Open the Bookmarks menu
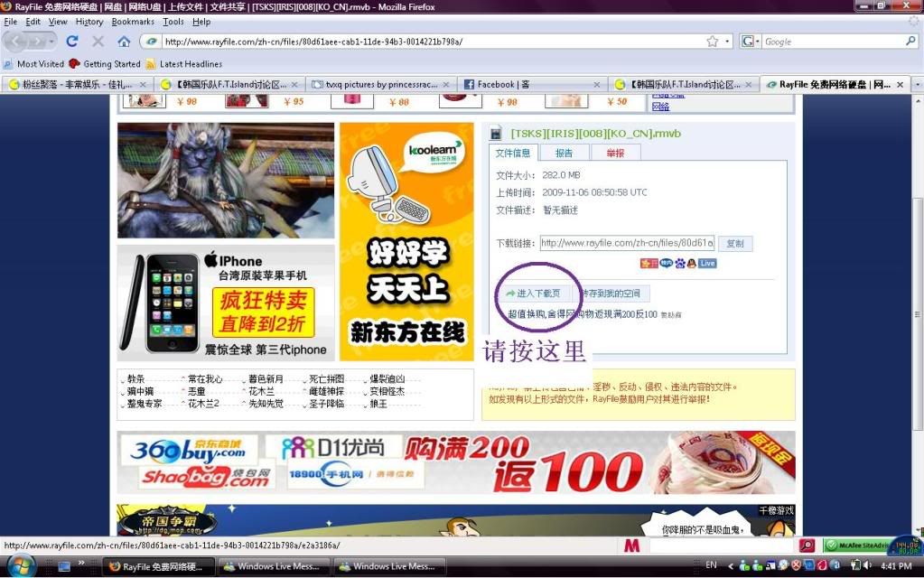The height and width of the screenshot is (578, 924). point(133,22)
